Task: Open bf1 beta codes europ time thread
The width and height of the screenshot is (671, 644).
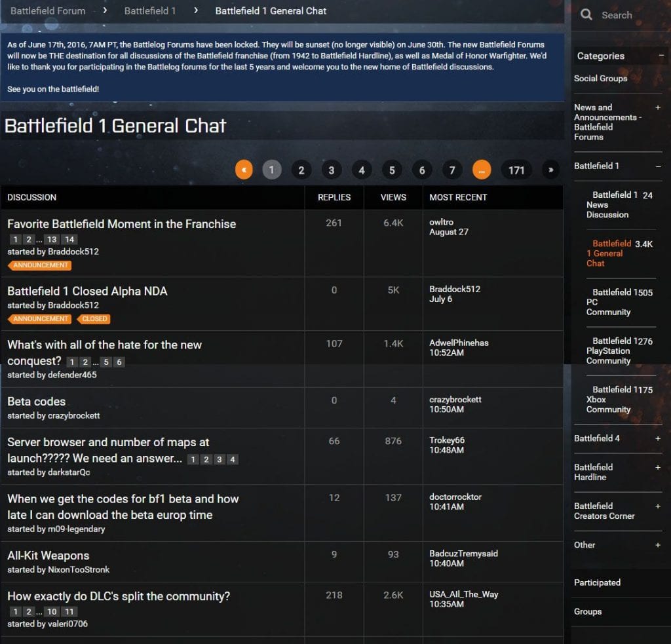Action: click(x=123, y=506)
